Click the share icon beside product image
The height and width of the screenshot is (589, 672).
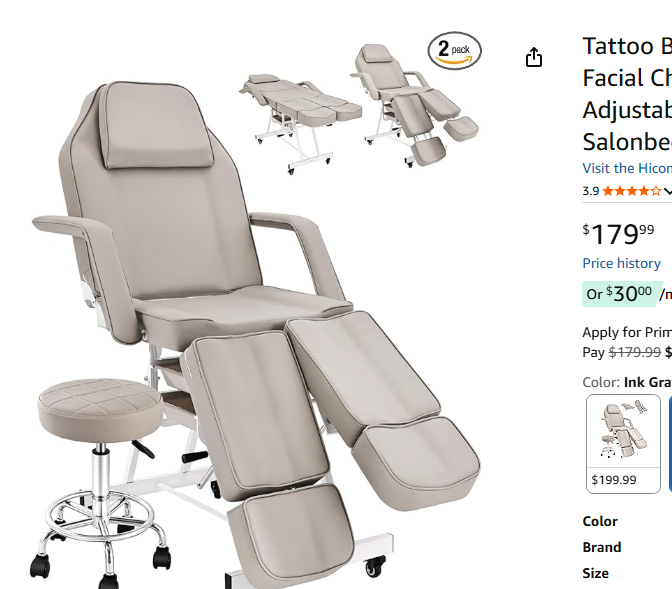[534, 57]
